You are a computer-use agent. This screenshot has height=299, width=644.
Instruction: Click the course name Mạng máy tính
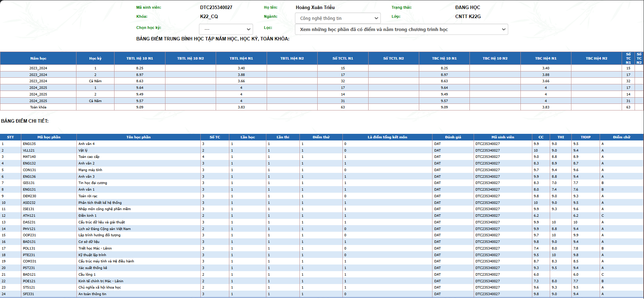pos(90,170)
